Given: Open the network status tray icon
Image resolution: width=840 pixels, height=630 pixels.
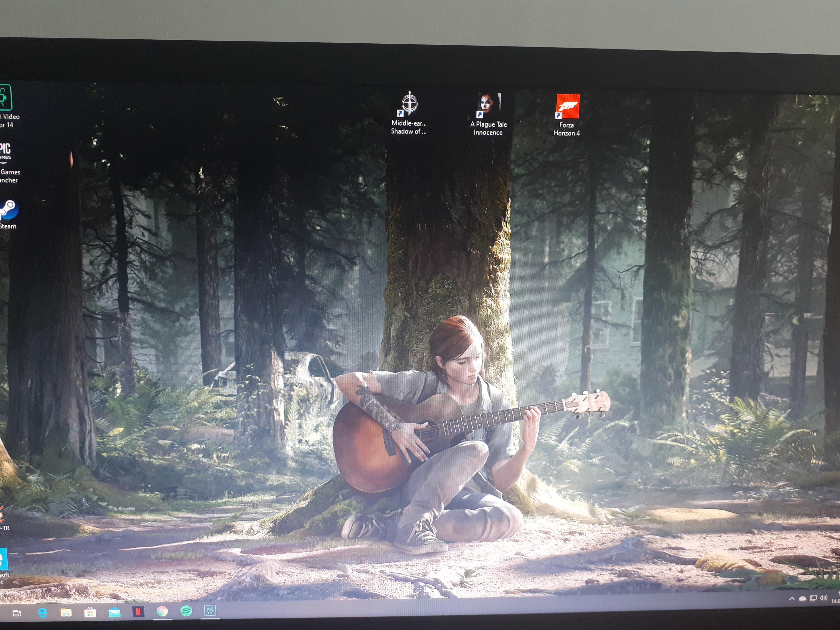Looking at the screenshot, I should (x=813, y=598).
